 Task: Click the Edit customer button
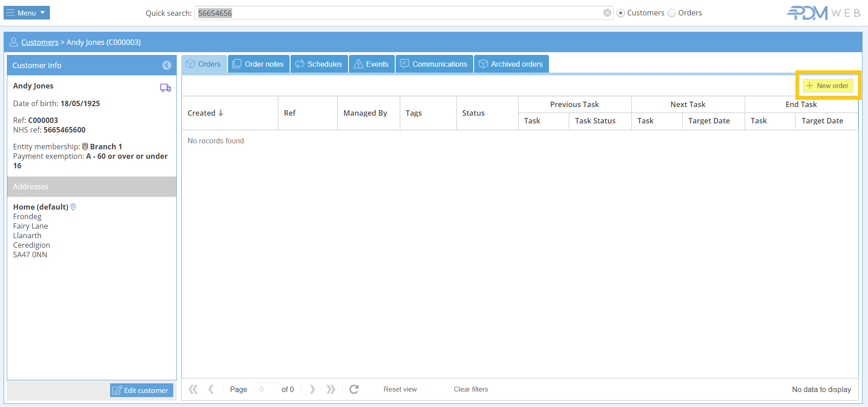(141, 390)
